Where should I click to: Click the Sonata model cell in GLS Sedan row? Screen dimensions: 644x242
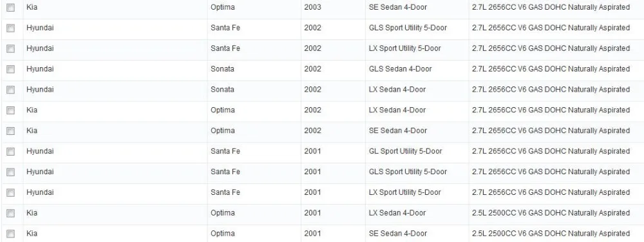223,69
